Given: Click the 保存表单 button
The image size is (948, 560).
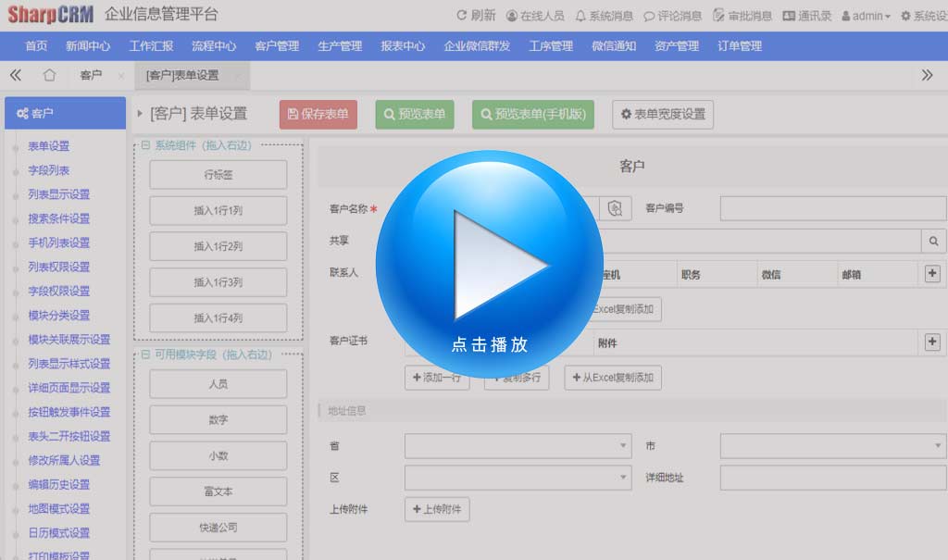Looking at the screenshot, I should coord(318,114).
